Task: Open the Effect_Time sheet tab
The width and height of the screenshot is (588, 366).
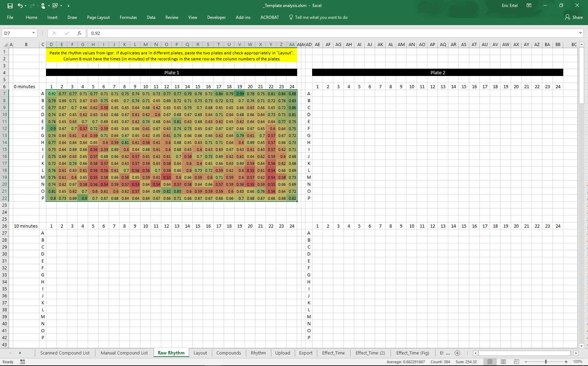Action: click(333, 353)
